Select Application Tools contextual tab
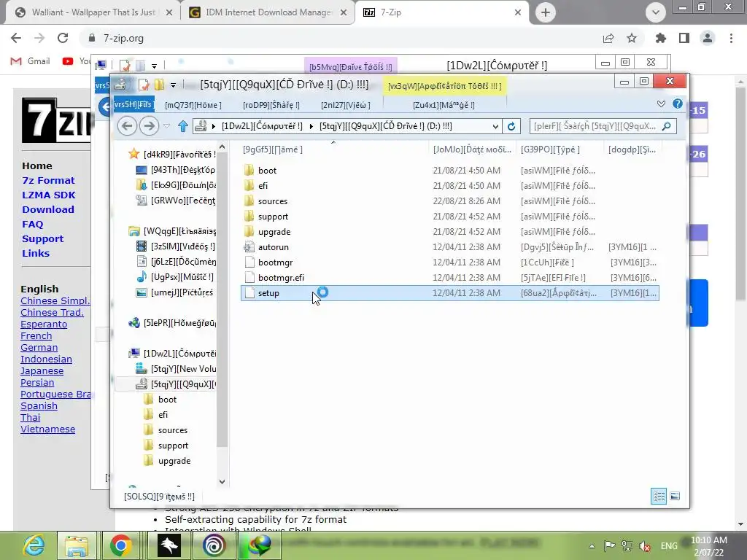Image resolution: width=747 pixels, height=560 pixels. (444, 86)
